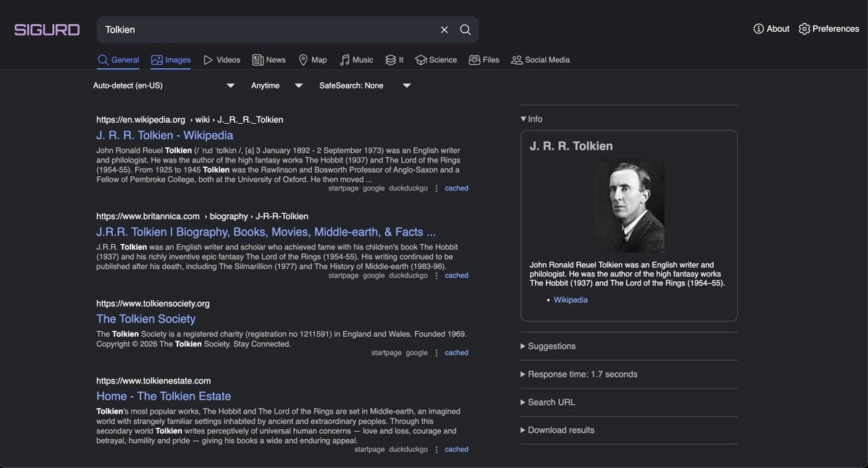Click startpage engine under the Wikipedia result
Image resolution: width=868 pixels, height=468 pixels.
(x=343, y=188)
